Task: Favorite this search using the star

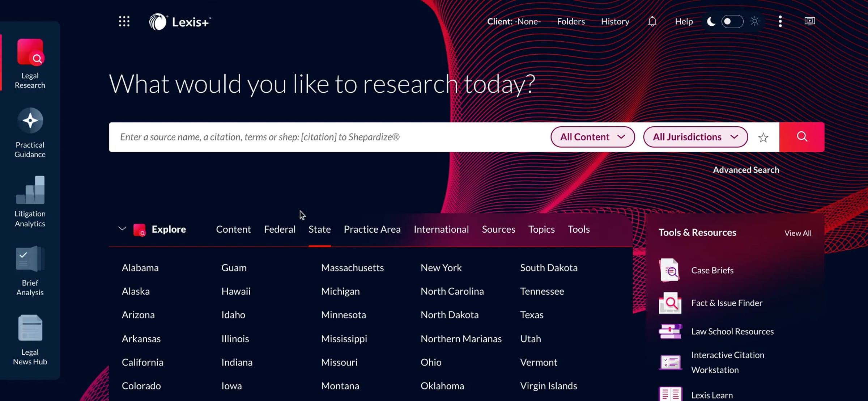Action: tap(763, 137)
